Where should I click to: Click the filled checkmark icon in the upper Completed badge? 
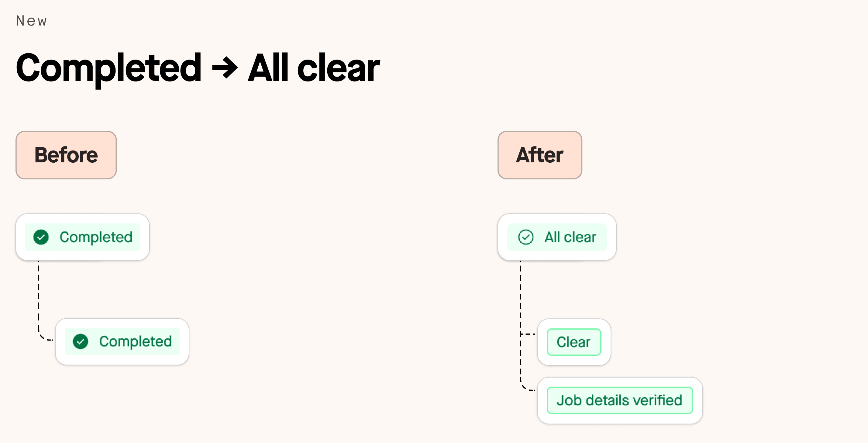point(41,237)
